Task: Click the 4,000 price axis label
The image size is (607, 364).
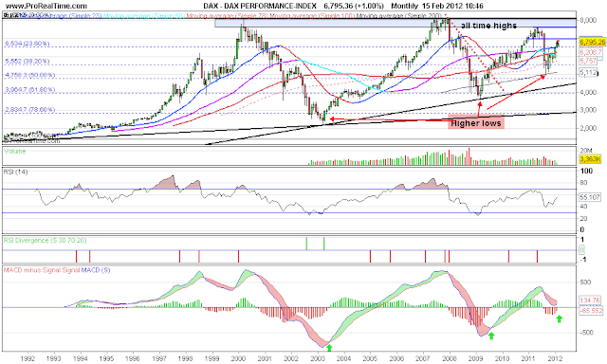Action: click(588, 92)
